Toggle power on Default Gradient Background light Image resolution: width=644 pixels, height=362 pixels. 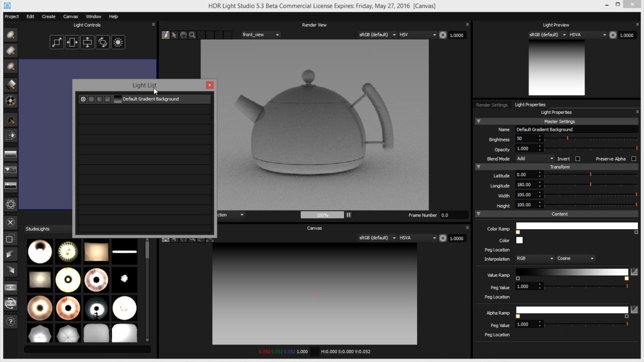pyautogui.click(x=83, y=99)
